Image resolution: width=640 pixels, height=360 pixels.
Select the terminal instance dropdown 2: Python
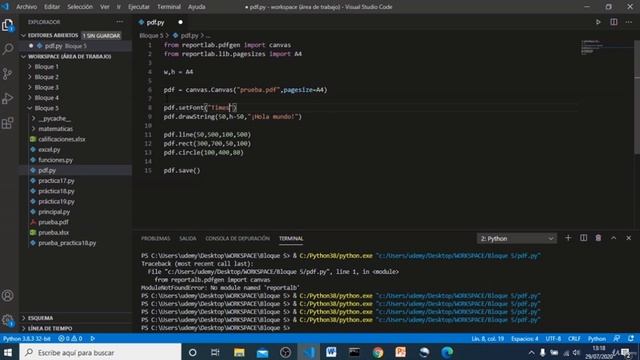pos(516,238)
